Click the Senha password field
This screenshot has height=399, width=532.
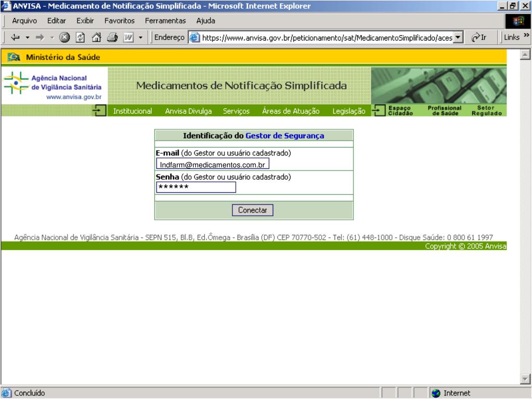196,187
